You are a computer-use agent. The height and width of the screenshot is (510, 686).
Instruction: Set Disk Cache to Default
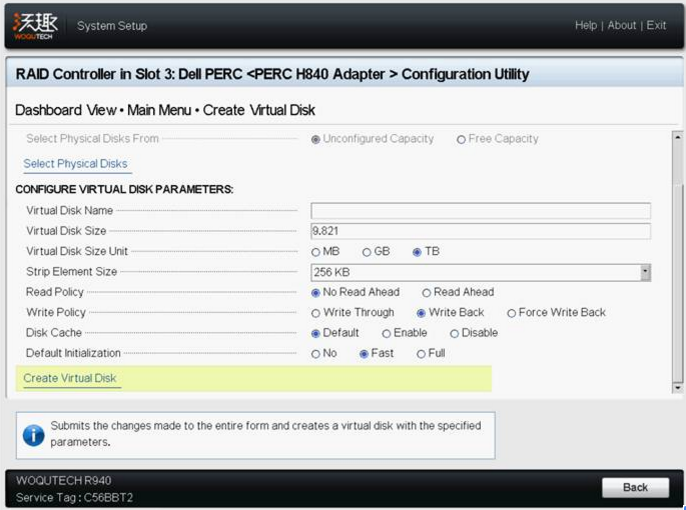coord(315,334)
